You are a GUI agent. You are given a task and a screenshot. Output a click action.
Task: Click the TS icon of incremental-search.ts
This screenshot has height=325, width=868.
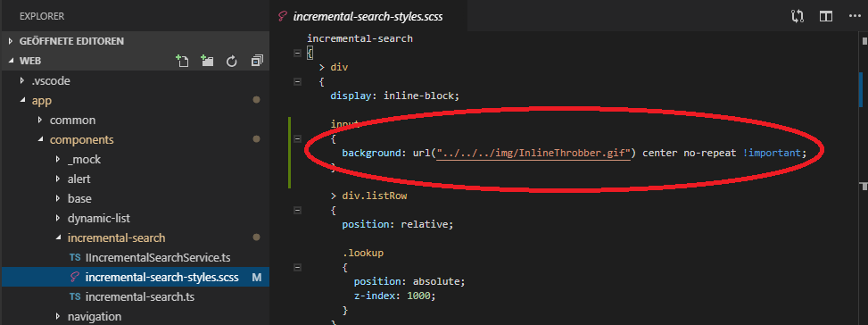[75, 297]
